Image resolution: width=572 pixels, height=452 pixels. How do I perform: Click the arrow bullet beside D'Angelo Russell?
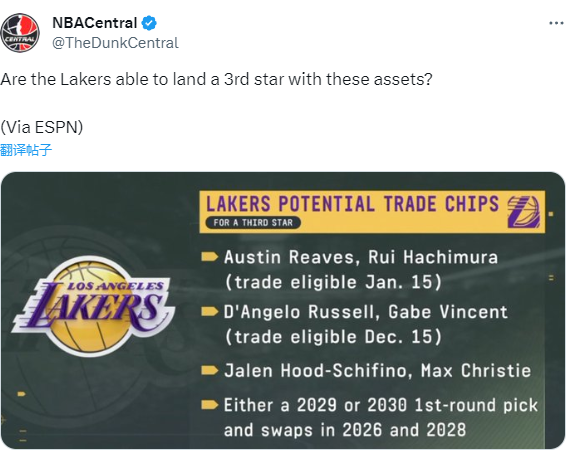(x=210, y=312)
